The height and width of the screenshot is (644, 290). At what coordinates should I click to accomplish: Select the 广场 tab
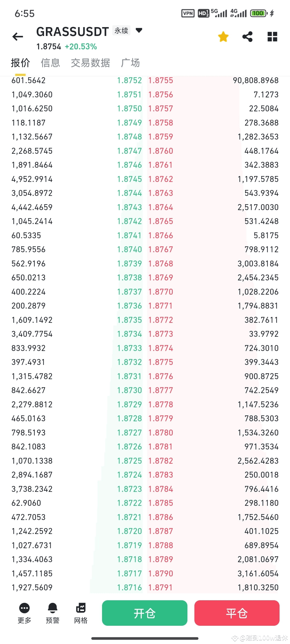coord(130,62)
